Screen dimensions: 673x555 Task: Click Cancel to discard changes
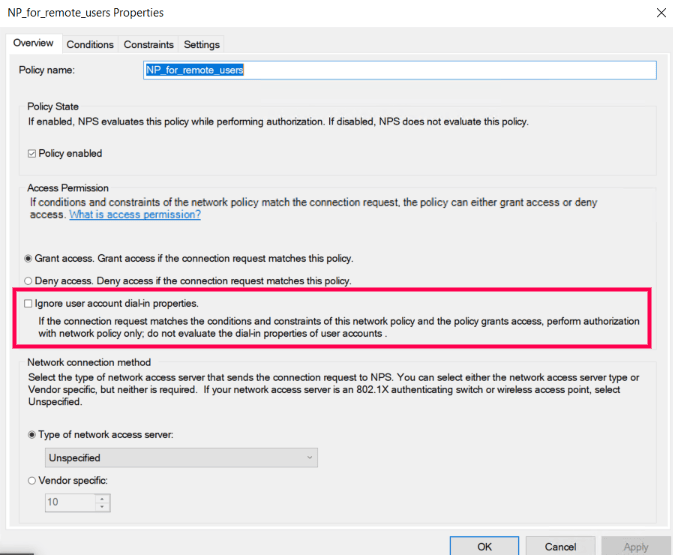pos(559,546)
